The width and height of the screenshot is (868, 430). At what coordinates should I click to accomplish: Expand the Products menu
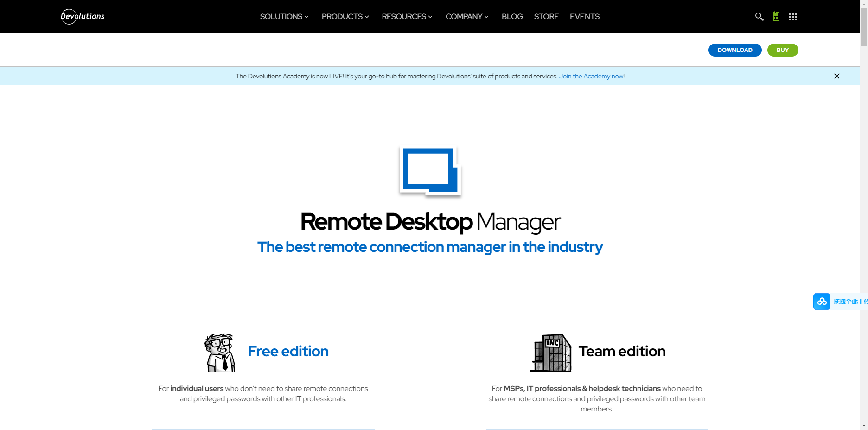point(345,17)
